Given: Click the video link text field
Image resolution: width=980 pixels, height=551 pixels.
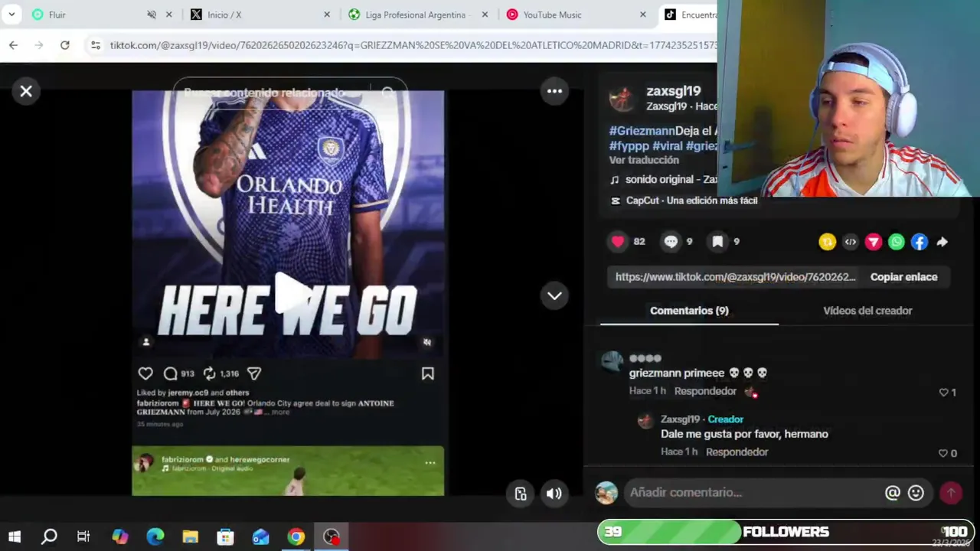Looking at the screenshot, I should pyautogui.click(x=735, y=277).
